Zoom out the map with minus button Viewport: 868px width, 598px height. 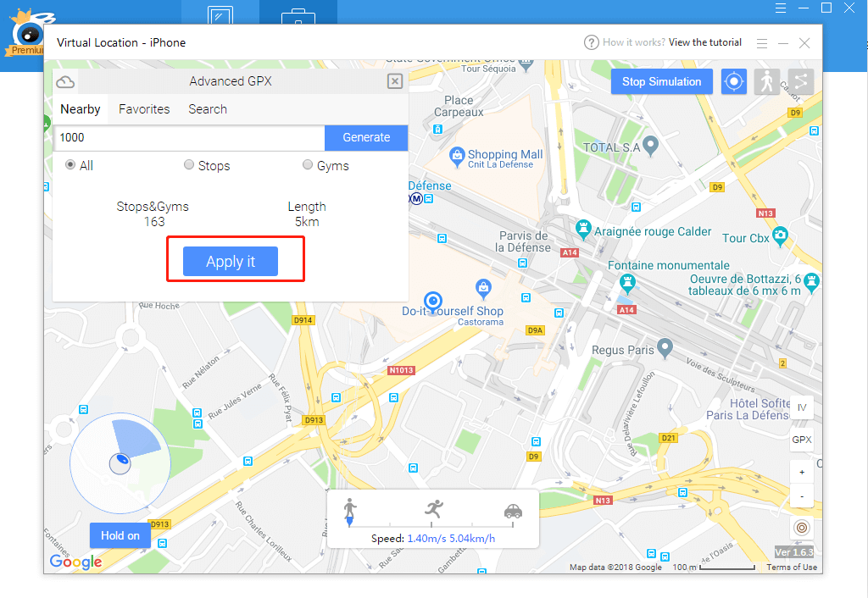(802, 496)
